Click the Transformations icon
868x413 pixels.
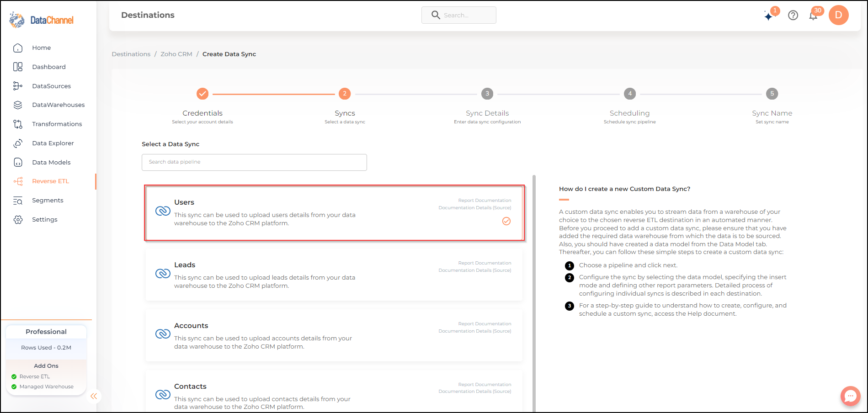click(x=18, y=124)
